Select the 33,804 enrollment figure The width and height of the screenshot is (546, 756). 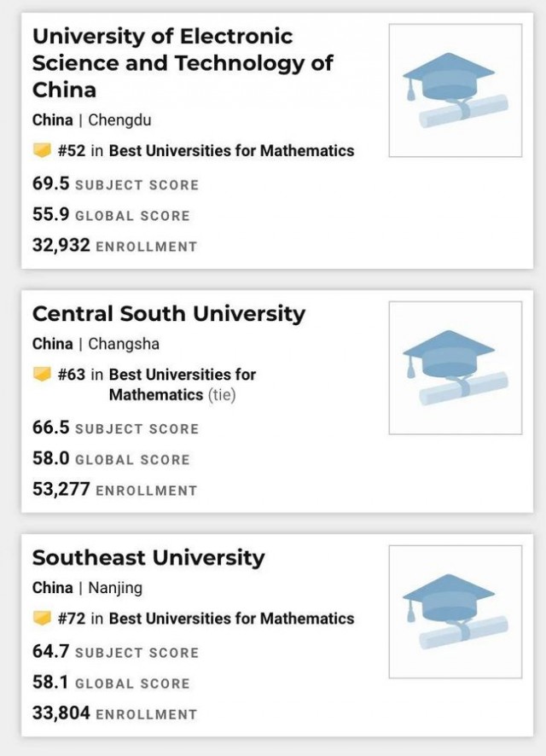tap(61, 712)
